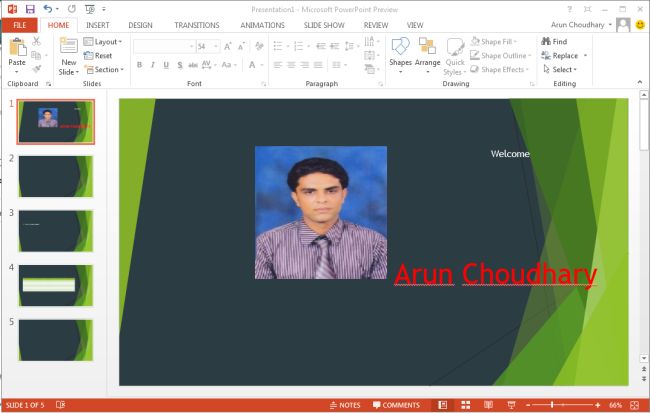
Task: Toggle text Shadow
Action: tap(180, 65)
